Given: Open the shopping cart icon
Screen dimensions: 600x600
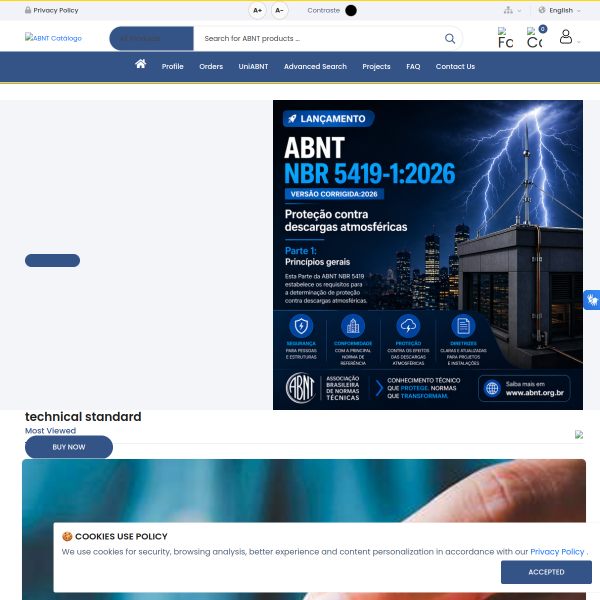Looking at the screenshot, I should pyautogui.click(x=534, y=38).
